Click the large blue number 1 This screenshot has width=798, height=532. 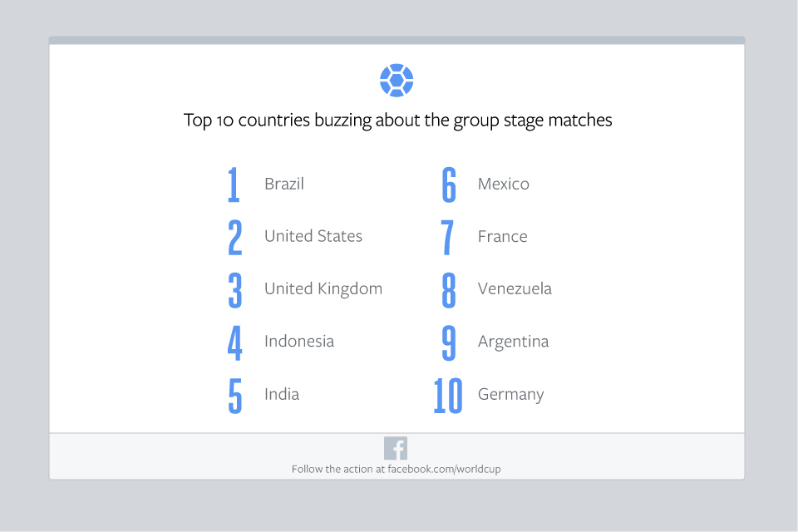point(234,185)
